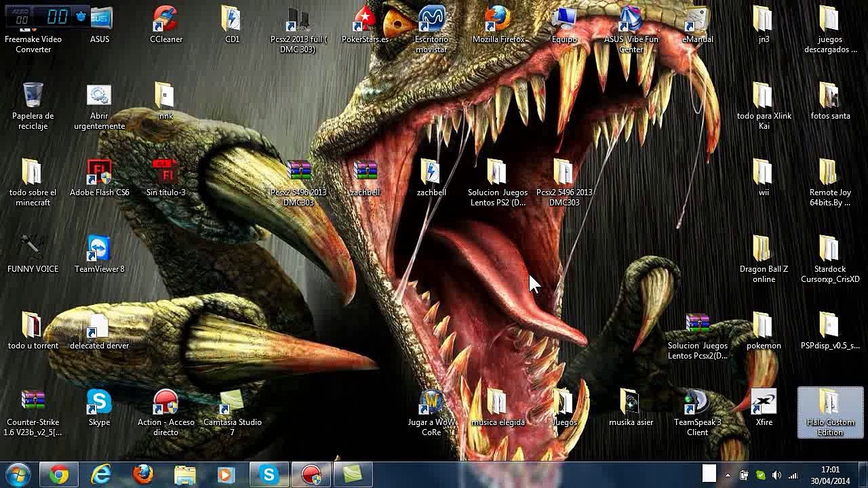Open the PokerStars.es shortcut
Screen dimensions: 868x488
point(365,25)
